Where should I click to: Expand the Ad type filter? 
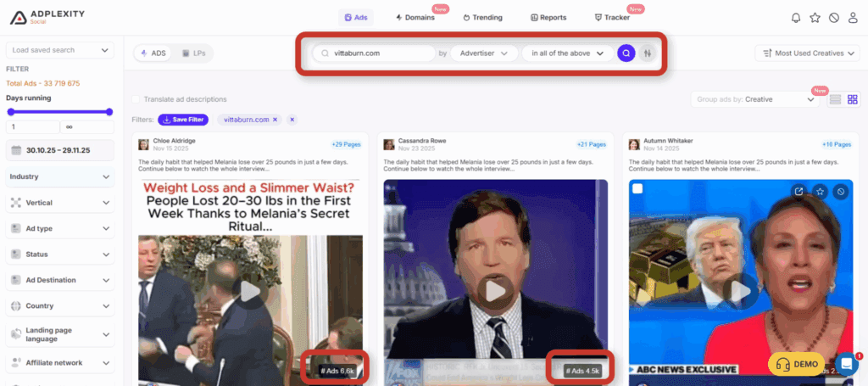[x=60, y=228]
